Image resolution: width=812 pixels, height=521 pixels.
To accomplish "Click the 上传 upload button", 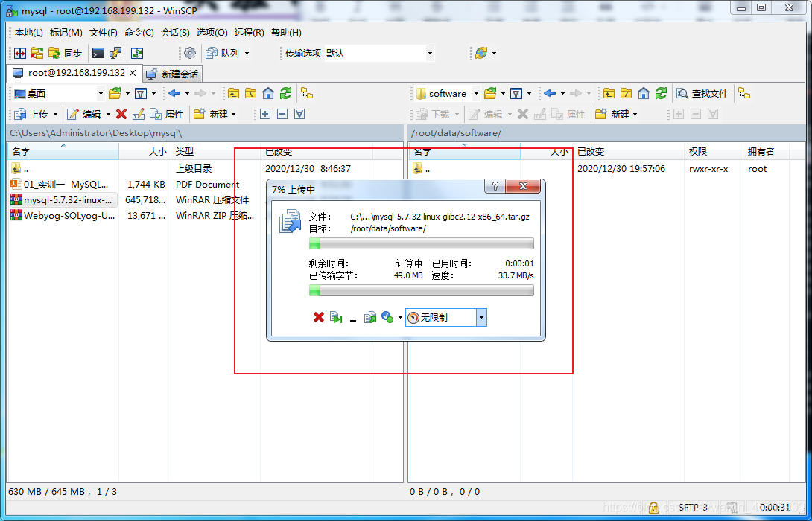I will [31, 114].
